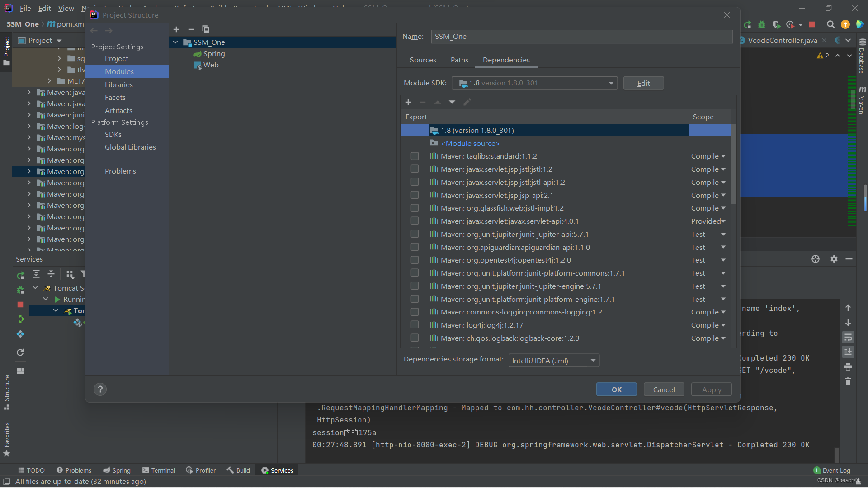The image size is (868, 488).
Task: Switch to the Sources tab
Action: coord(423,60)
